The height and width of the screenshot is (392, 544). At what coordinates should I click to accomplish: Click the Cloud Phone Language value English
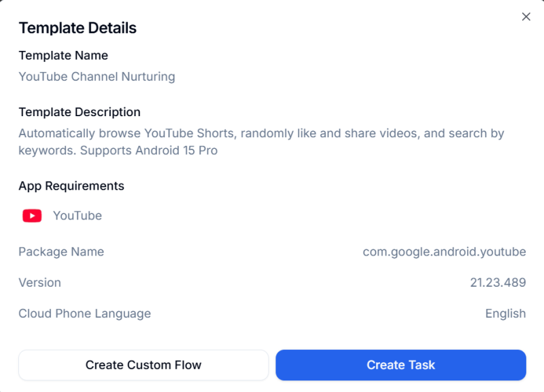click(505, 313)
